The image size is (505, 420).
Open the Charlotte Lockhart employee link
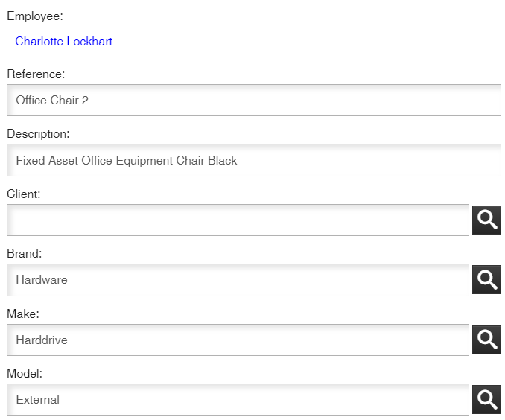click(x=64, y=42)
